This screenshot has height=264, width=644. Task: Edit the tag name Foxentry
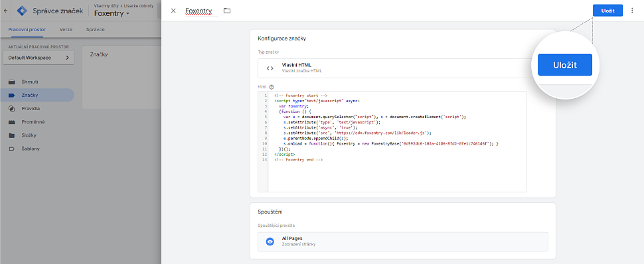point(199,11)
